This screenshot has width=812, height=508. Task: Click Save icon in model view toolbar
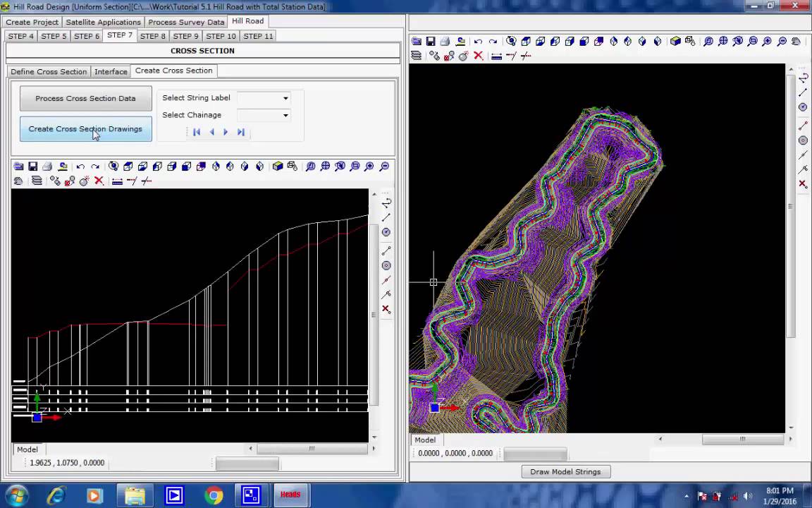431,42
